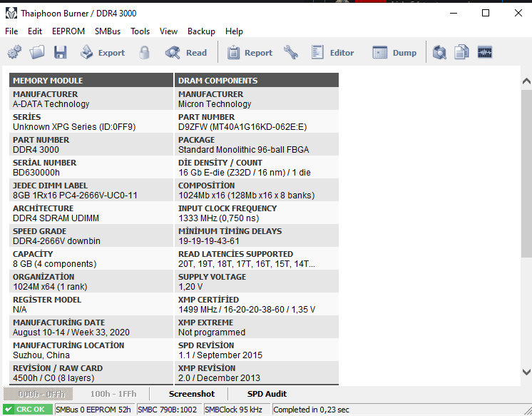This screenshot has width=532, height=416.
Task: Save the dump using the floppy disk icon
Action: (61, 52)
